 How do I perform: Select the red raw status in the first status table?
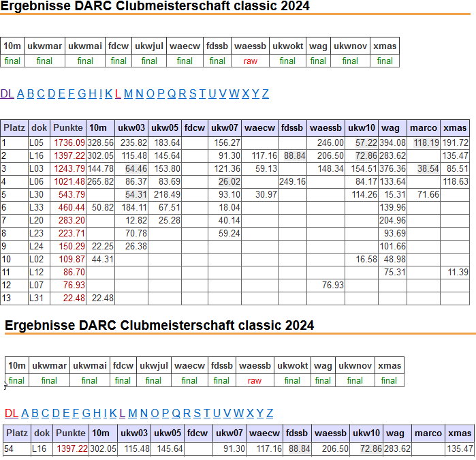[x=250, y=61]
